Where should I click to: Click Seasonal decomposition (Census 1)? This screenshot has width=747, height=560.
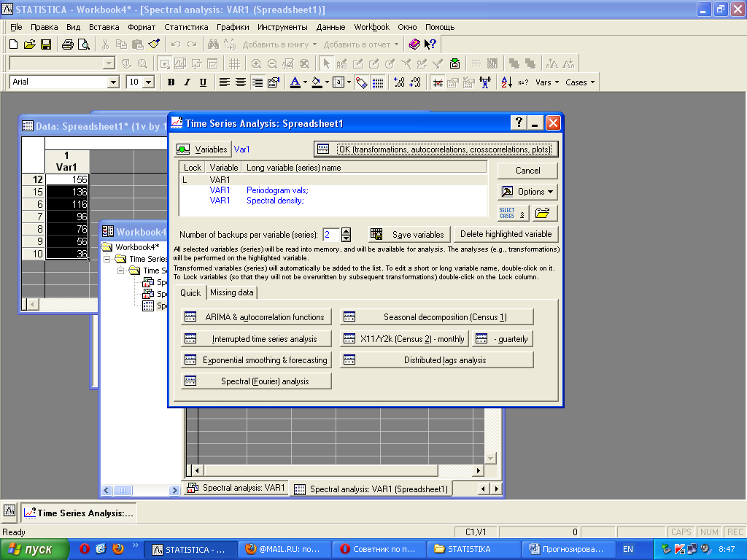437,317
